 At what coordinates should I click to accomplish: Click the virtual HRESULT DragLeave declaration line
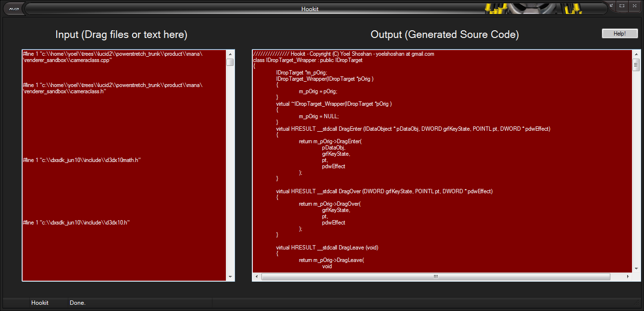pos(327,248)
